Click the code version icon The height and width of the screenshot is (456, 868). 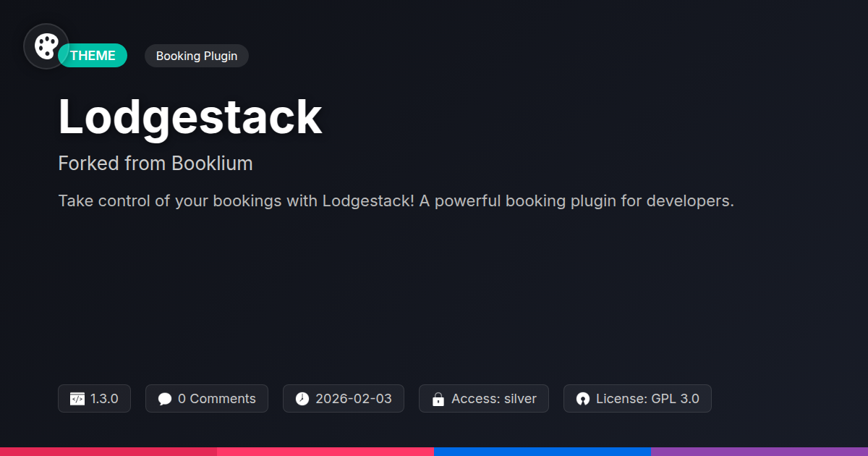coord(77,399)
